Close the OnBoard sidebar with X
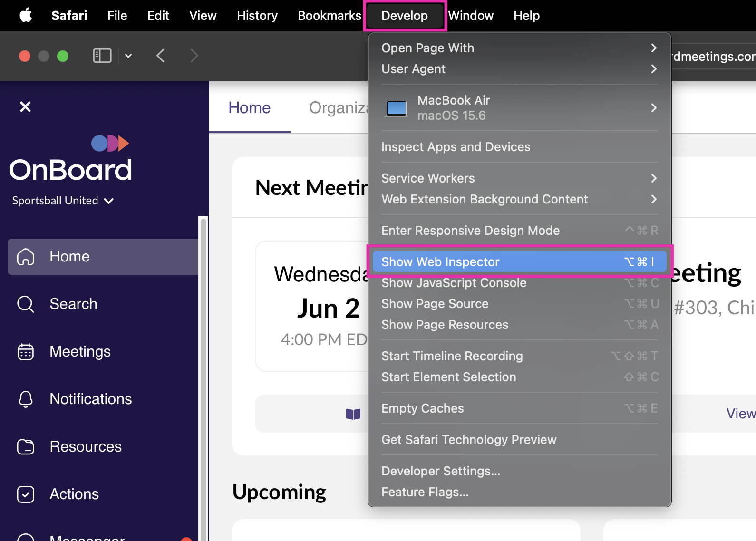This screenshot has width=756, height=541. [25, 107]
